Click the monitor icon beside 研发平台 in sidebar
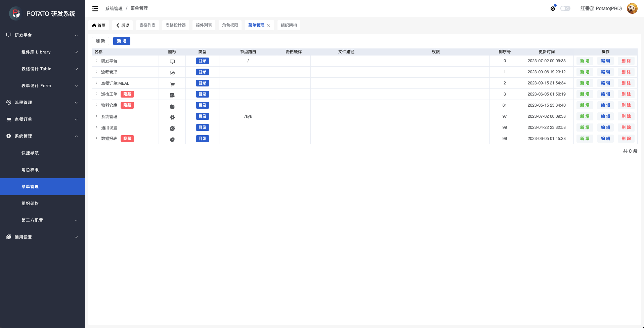This screenshot has width=644, height=328. point(9,35)
